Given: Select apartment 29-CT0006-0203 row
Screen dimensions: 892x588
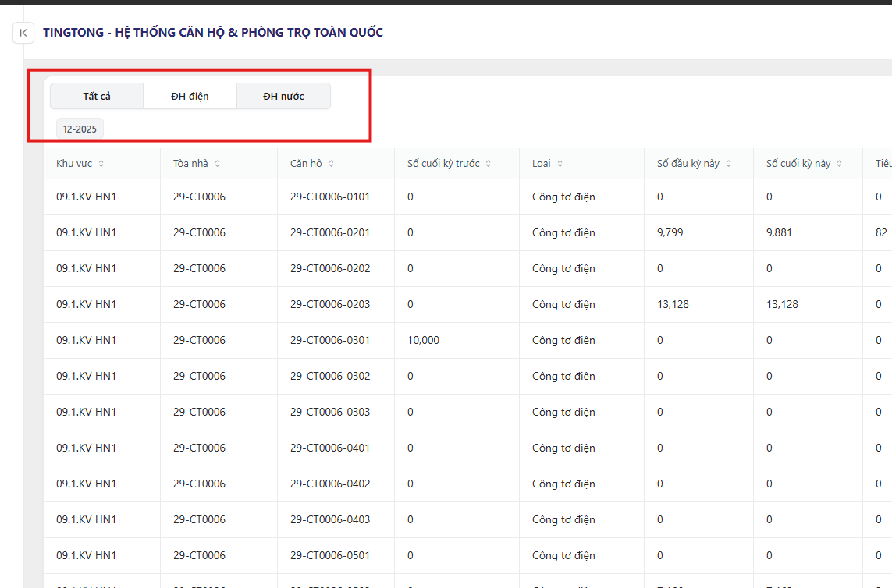Looking at the screenshot, I should [330, 304].
